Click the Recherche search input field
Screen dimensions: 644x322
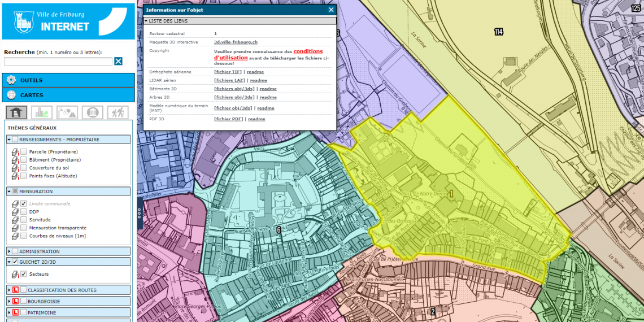click(x=58, y=61)
